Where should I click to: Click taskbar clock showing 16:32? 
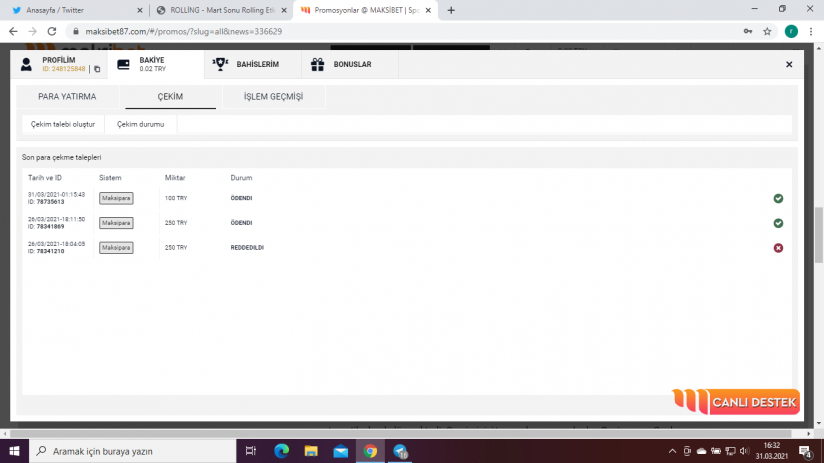(772, 451)
